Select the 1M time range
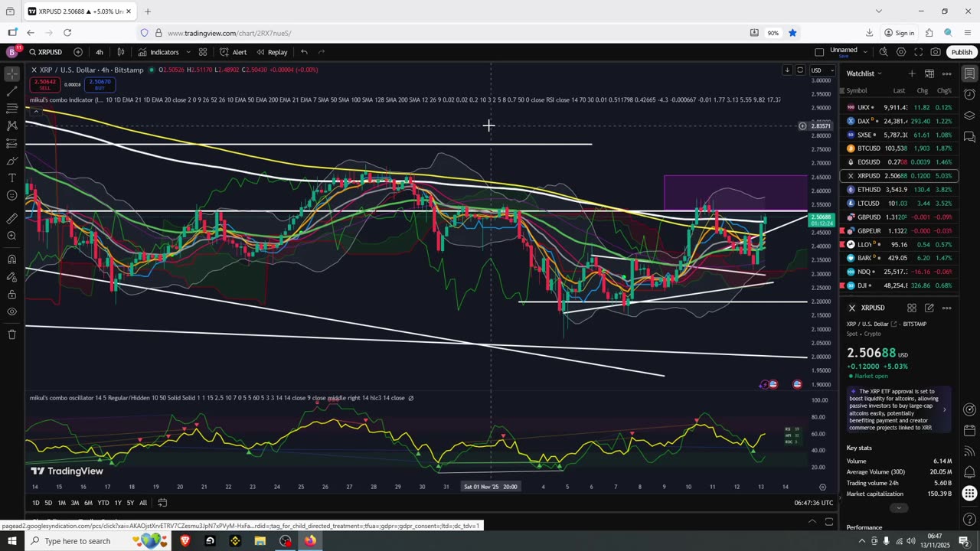 61,503
